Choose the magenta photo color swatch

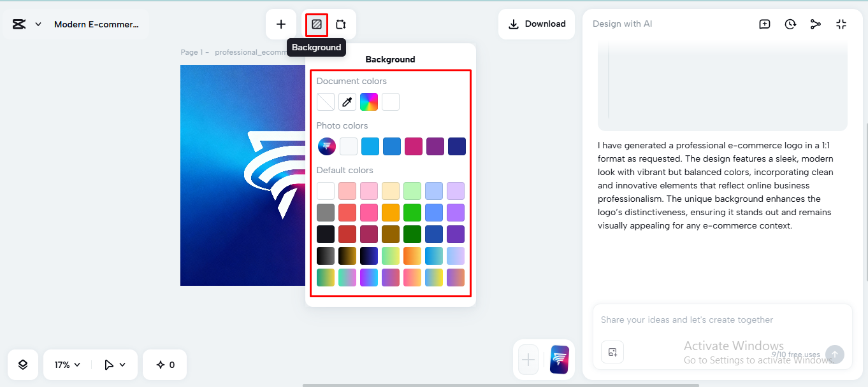click(414, 146)
